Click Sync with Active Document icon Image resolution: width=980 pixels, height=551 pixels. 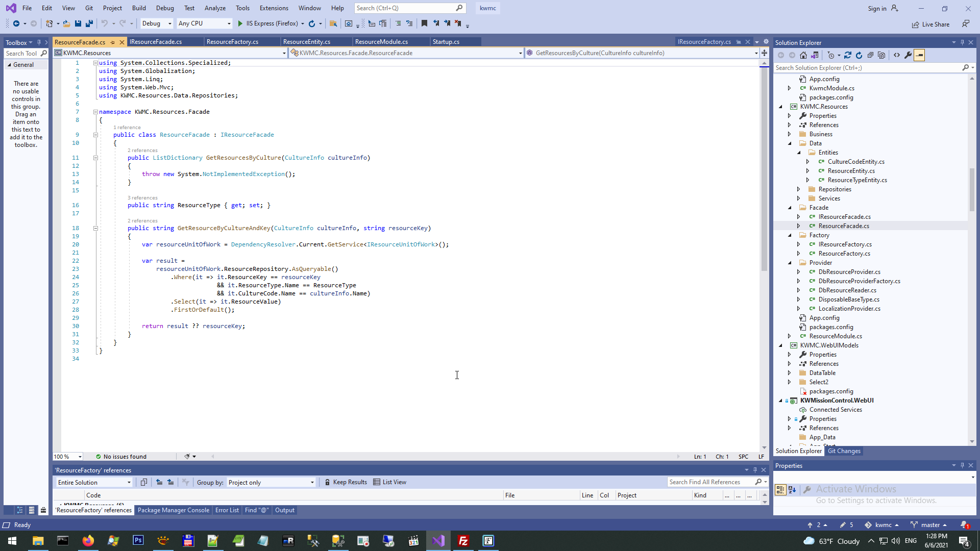(848, 55)
